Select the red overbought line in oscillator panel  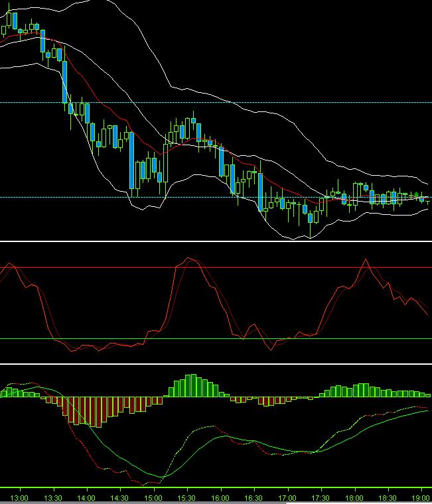tap(216, 267)
